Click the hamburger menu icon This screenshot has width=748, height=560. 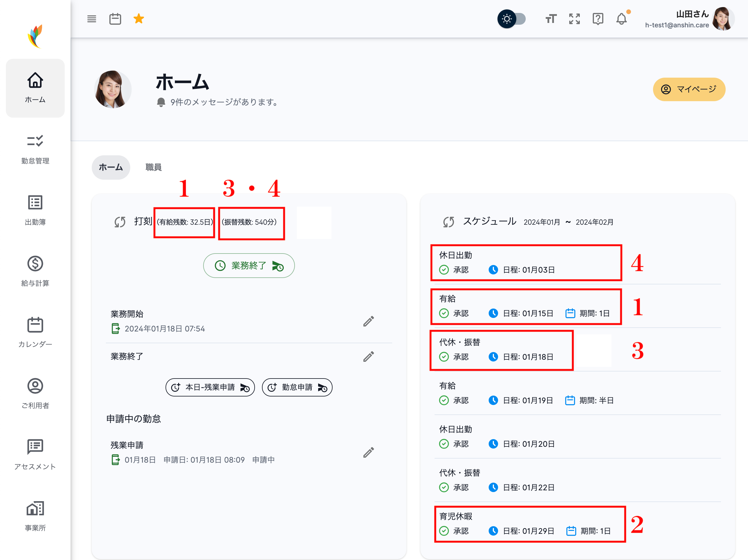92,19
